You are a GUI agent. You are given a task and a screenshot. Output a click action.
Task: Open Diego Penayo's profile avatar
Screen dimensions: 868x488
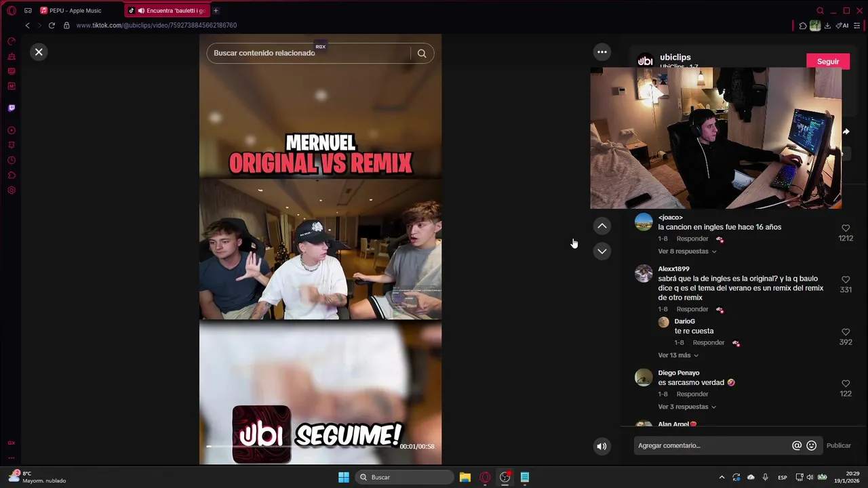[x=644, y=378]
